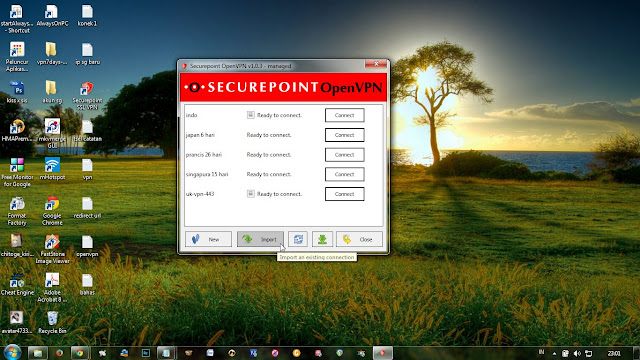Select the mkvmerge GUI shortcut

tap(52, 134)
